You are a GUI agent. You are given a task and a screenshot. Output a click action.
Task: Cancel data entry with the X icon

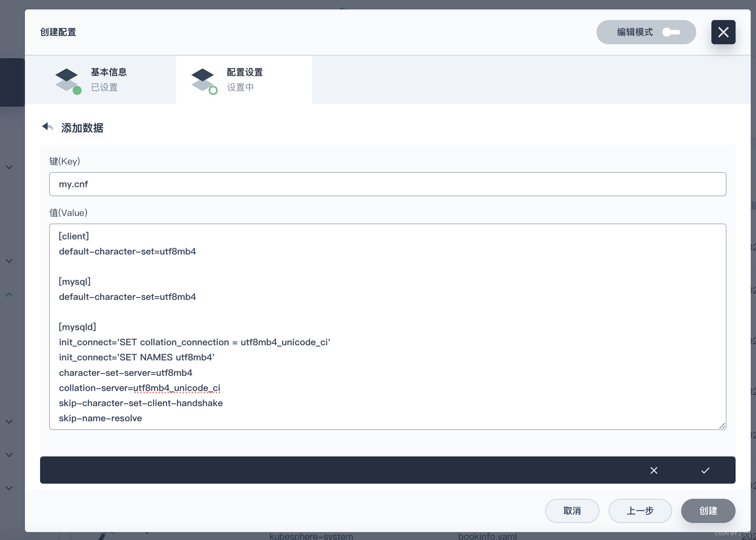[x=654, y=470]
